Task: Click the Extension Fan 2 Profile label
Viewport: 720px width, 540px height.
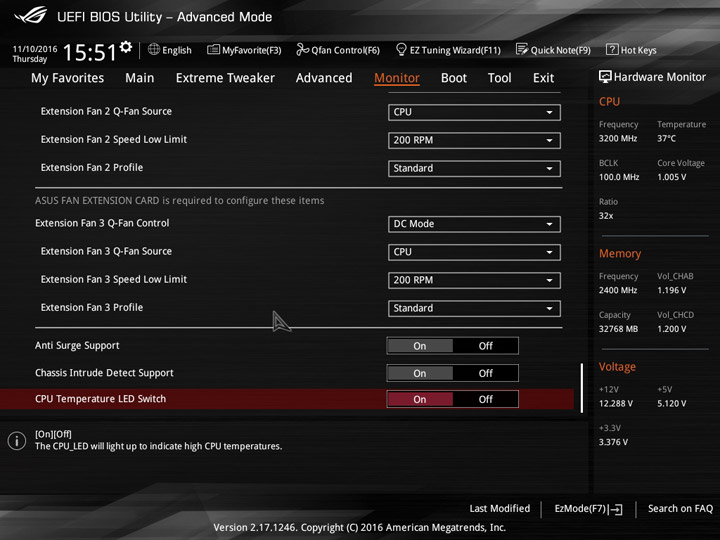Action: click(x=92, y=168)
